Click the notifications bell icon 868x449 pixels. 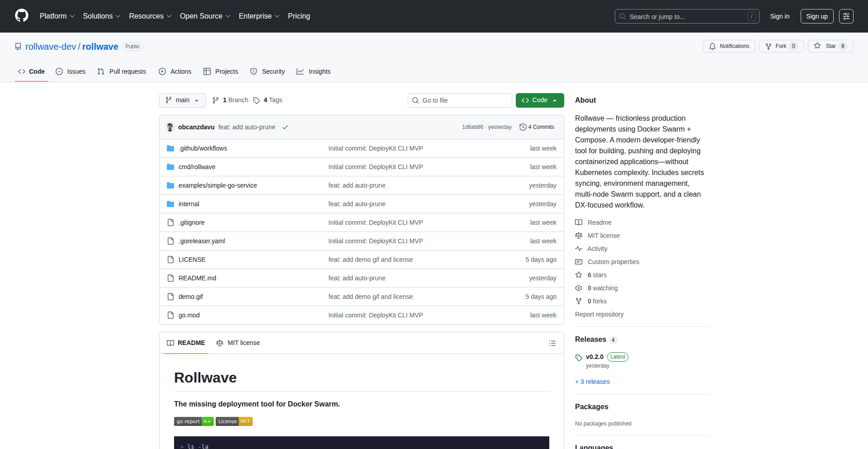pyautogui.click(x=712, y=46)
